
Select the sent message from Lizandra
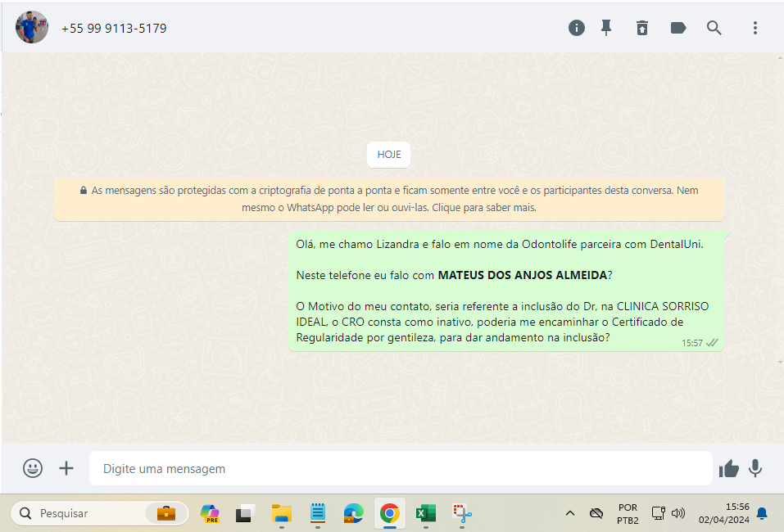pyautogui.click(x=506, y=291)
